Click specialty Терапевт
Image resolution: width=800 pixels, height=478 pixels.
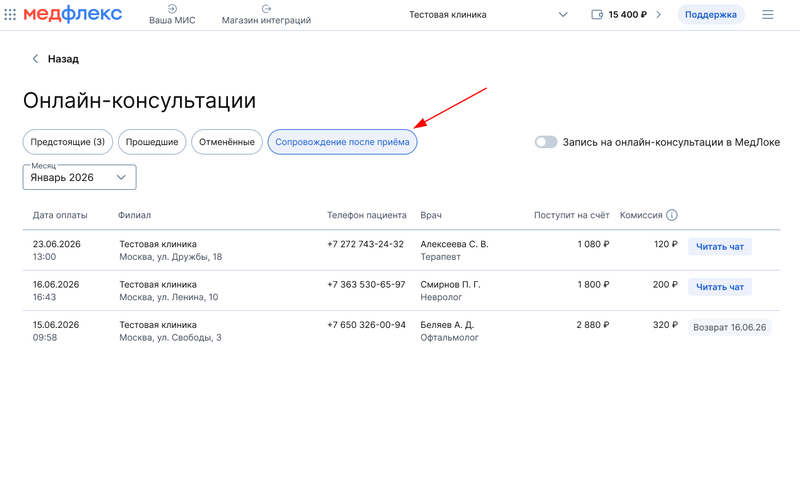pos(440,257)
